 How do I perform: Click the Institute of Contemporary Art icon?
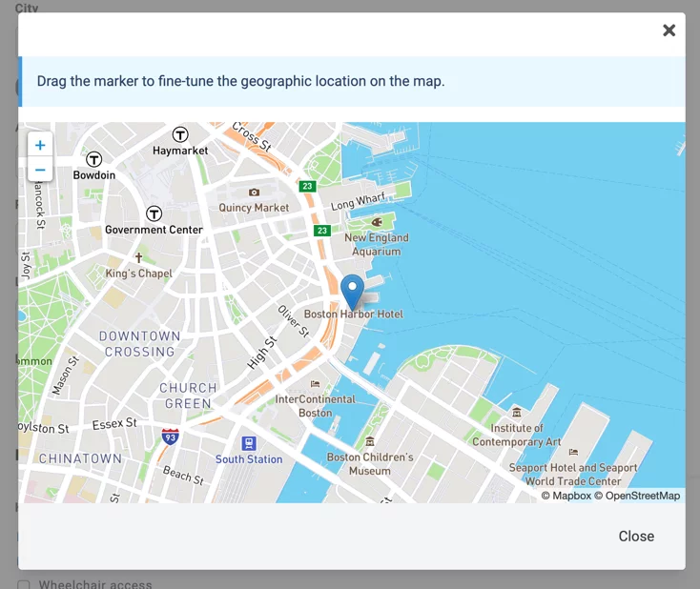pyautogui.click(x=517, y=413)
